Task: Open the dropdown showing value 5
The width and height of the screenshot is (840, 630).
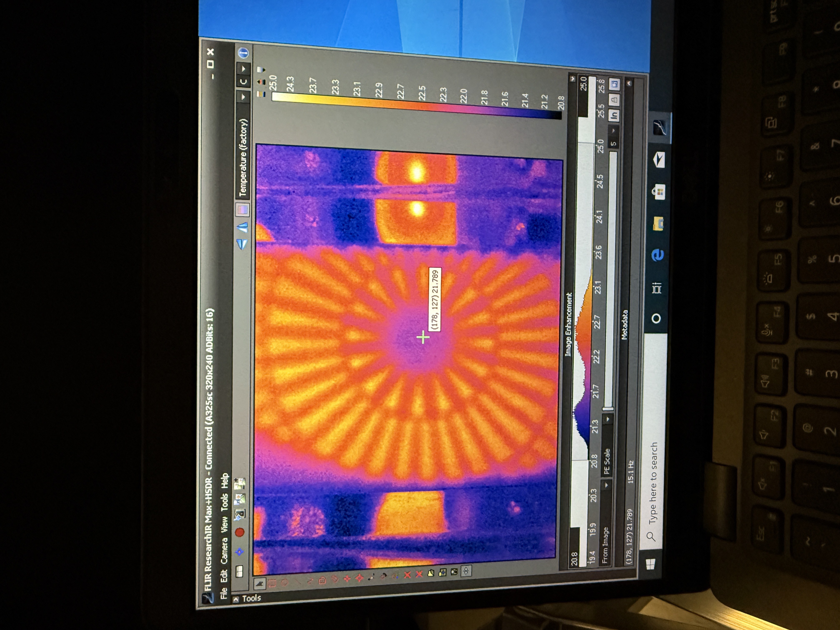Action: [x=614, y=137]
